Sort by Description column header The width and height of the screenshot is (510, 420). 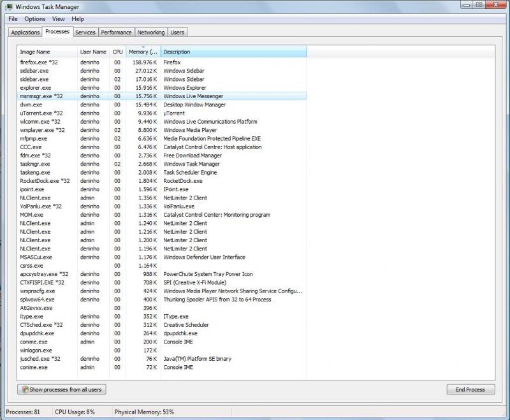tap(233, 52)
